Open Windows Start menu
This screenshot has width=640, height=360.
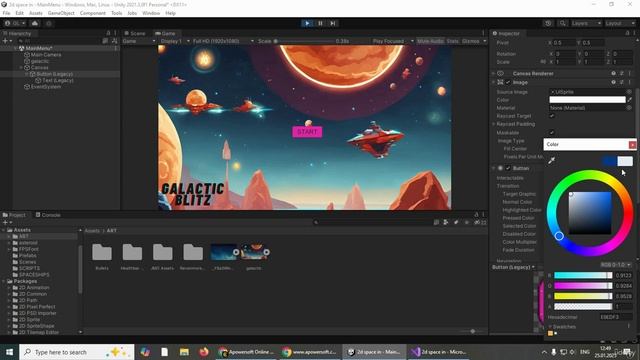[9, 352]
